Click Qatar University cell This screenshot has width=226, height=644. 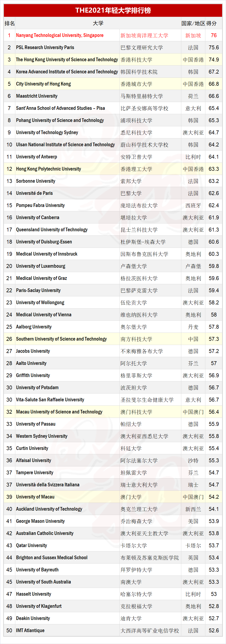(x=67, y=546)
